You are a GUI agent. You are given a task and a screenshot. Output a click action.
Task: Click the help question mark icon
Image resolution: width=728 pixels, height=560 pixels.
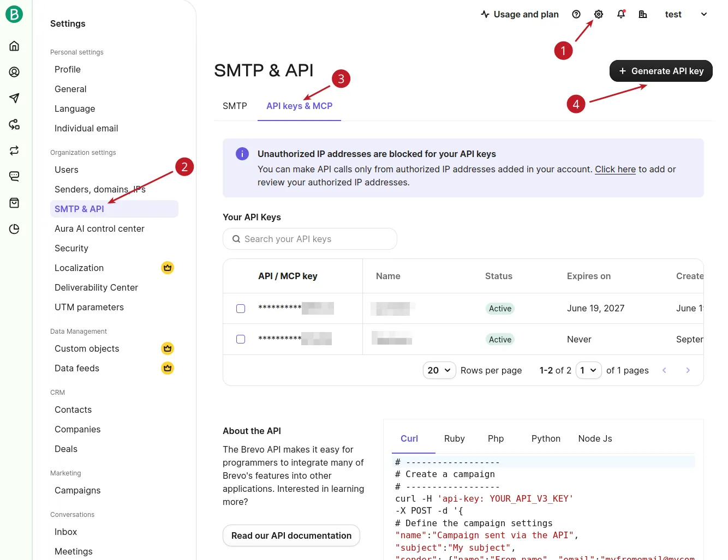coord(576,14)
